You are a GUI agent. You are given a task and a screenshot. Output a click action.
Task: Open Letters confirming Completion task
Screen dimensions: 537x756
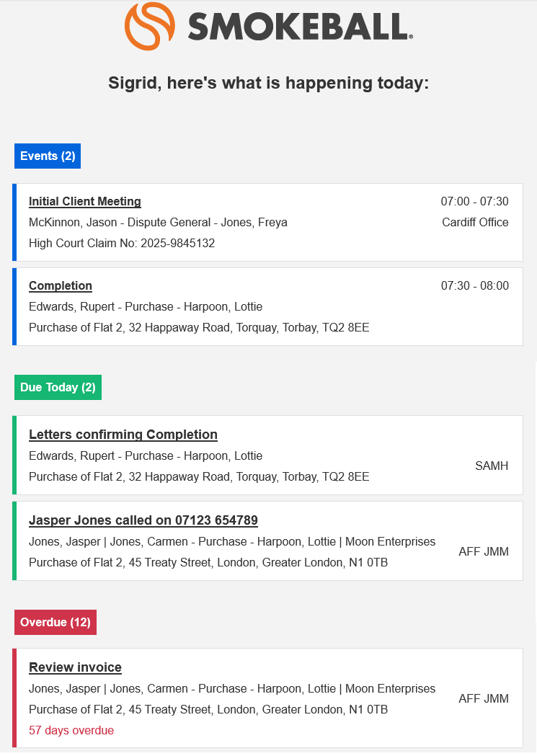click(123, 435)
